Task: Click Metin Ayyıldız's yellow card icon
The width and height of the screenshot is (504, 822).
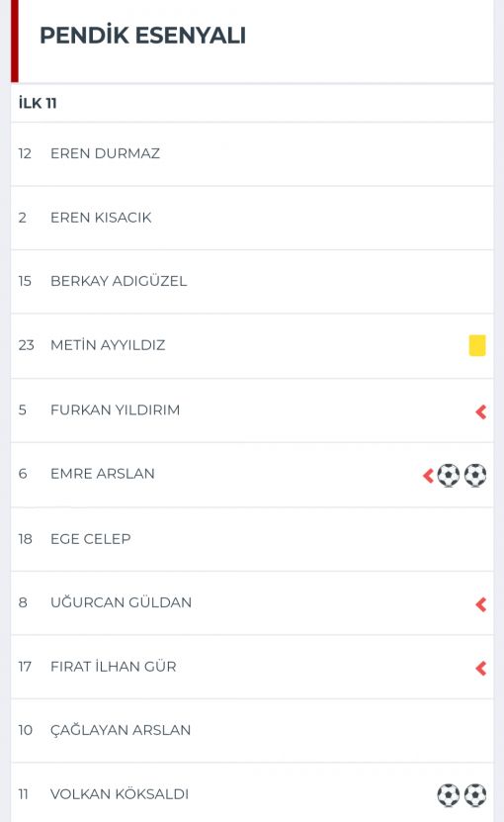Action: tap(476, 345)
